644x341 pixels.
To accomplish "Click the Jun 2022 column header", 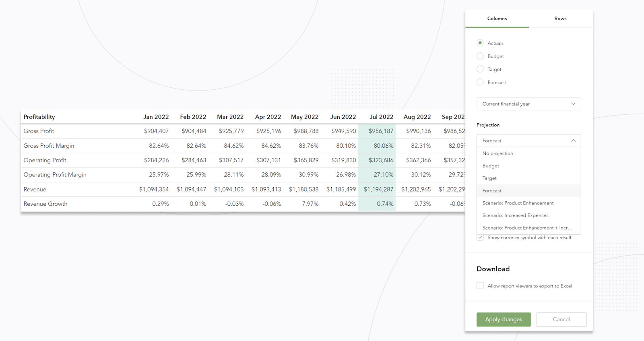I will click(x=343, y=117).
